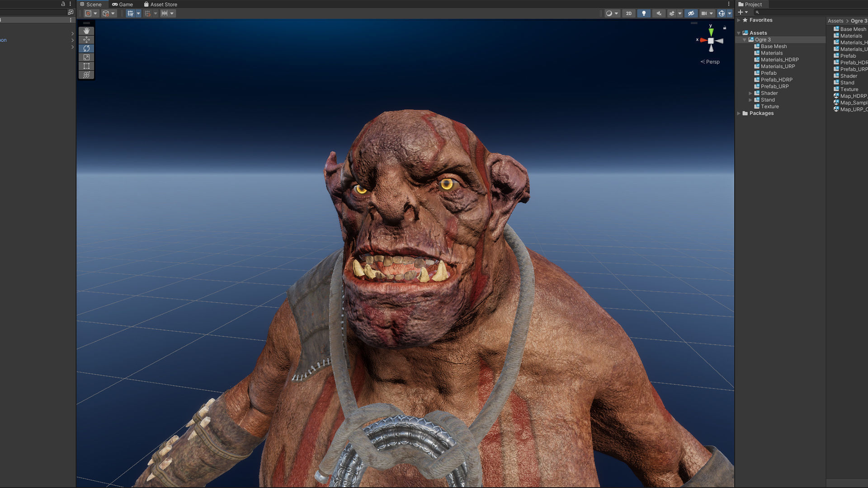Select the Scale tool
The image size is (868, 488).
pos(86,57)
